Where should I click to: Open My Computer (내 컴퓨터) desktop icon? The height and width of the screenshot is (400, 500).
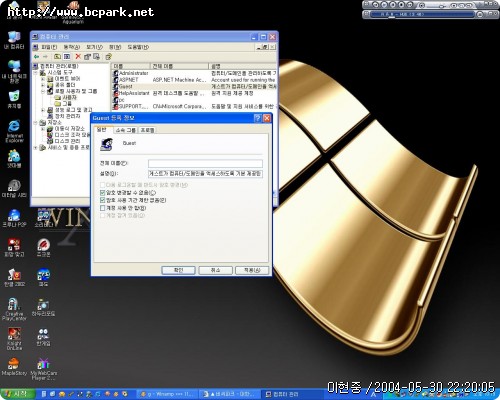14,40
